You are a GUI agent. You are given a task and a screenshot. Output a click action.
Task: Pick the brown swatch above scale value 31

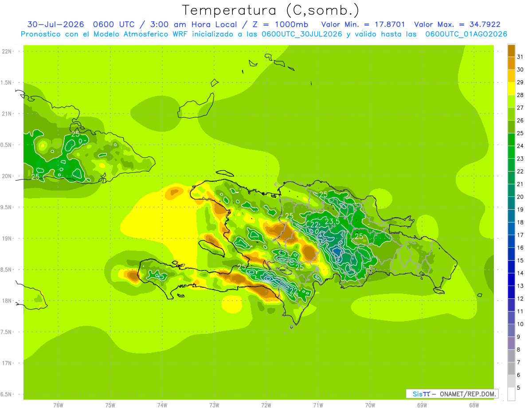coord(511,51)
